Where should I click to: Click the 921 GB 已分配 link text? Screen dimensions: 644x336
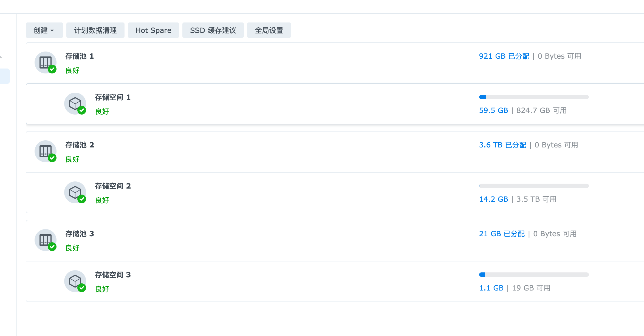click(x=504, y=56)
